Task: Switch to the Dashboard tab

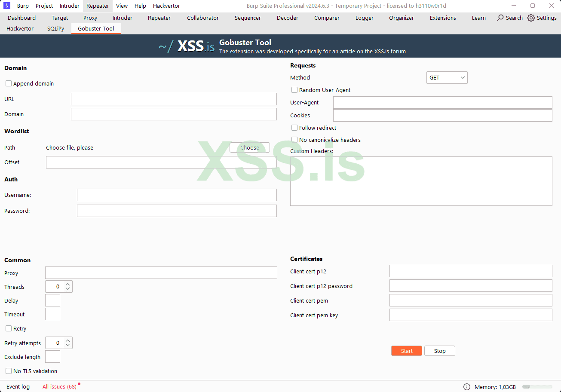Action: [21, 18]
